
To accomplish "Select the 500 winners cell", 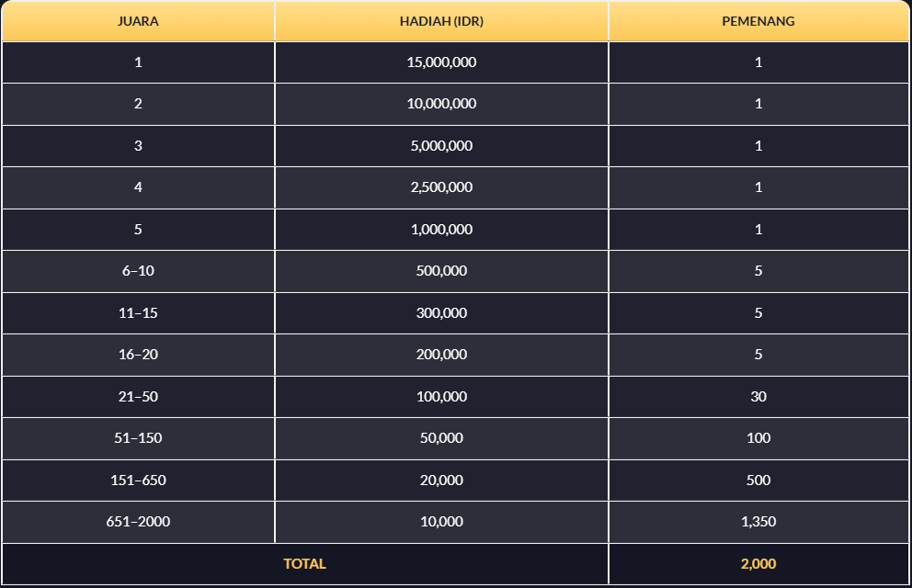I will [758, 481].
